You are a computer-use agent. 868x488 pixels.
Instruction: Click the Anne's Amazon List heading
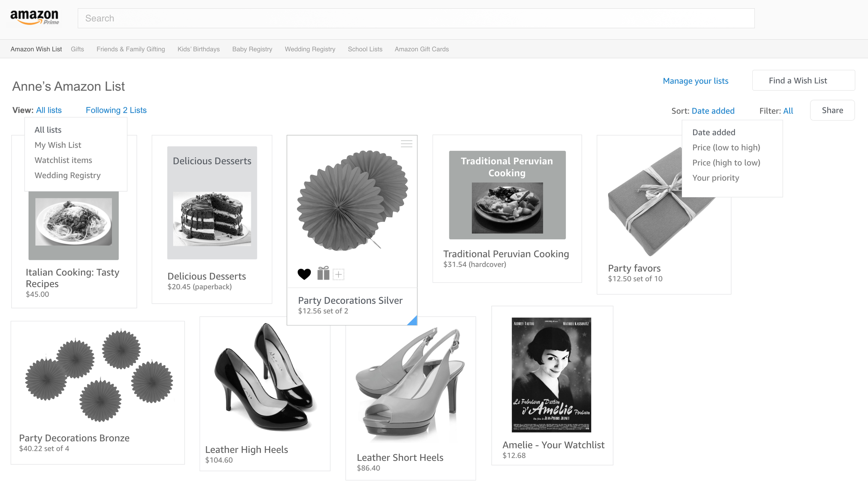pyautogui.click(x=68, y=86)
